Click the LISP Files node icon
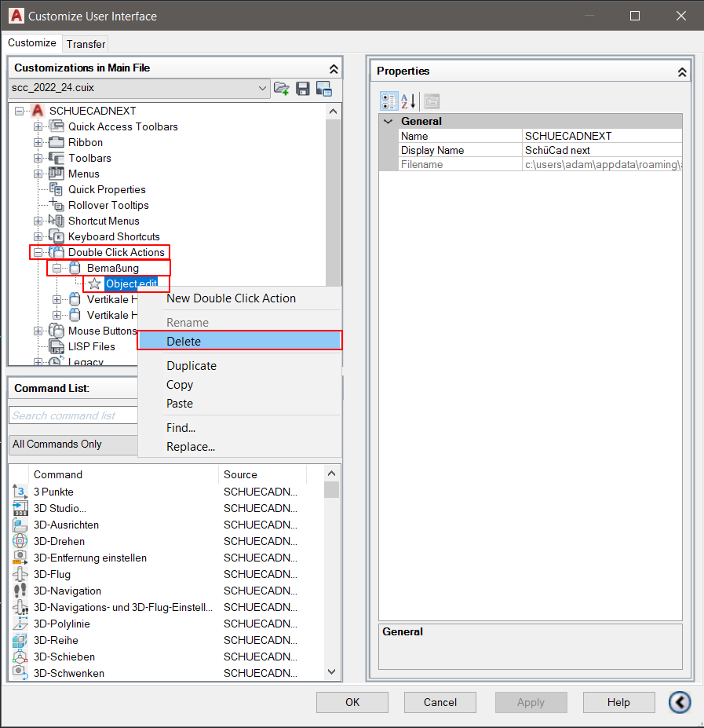 pos(57,346)
